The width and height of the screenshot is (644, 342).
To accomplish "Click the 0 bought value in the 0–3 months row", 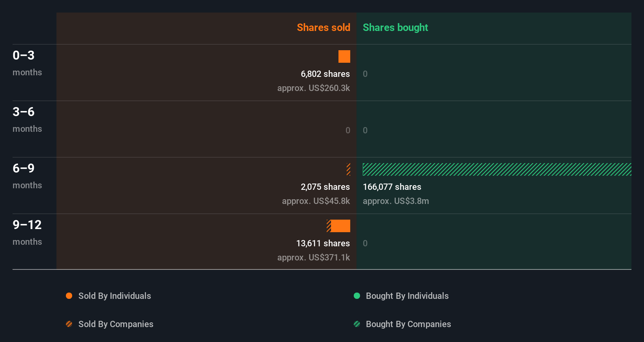I will tap(365, 74).
